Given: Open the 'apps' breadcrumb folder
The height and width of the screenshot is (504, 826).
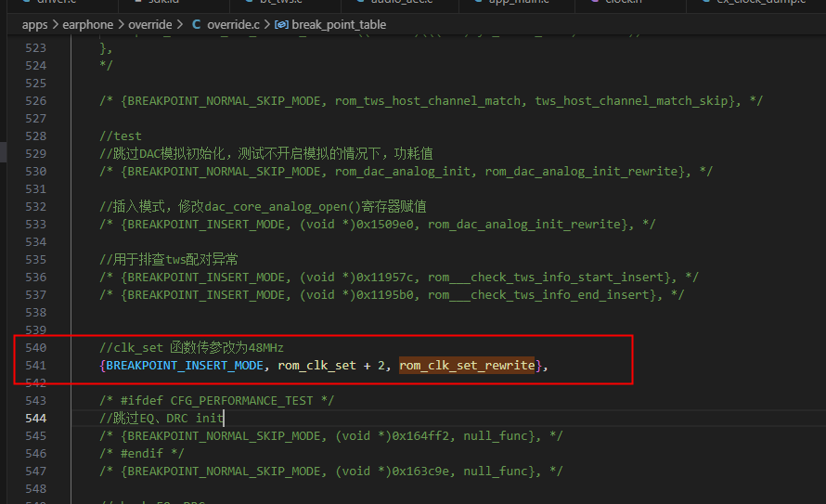Looking at the screenshot, I should click(x=34, y=25).
